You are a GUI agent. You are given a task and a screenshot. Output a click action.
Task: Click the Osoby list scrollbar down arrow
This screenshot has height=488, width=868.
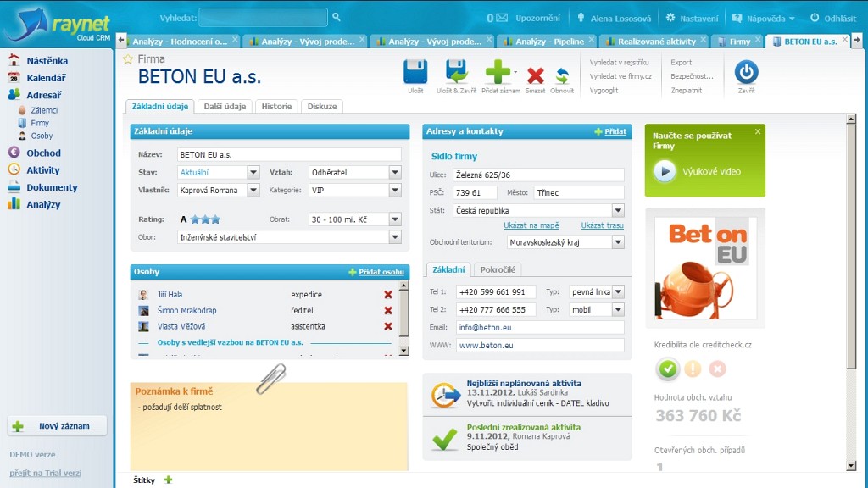(x=403, y=351)
